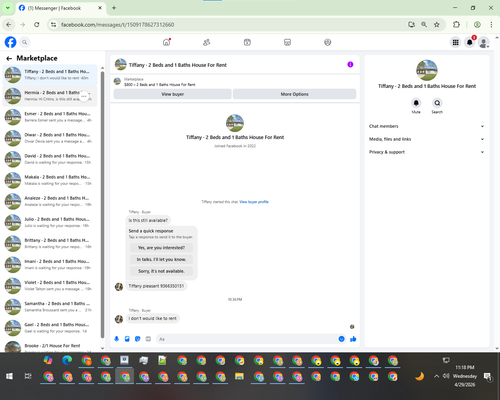Open the View buyer profile link
Screen dimensions: 500x400
254,202
